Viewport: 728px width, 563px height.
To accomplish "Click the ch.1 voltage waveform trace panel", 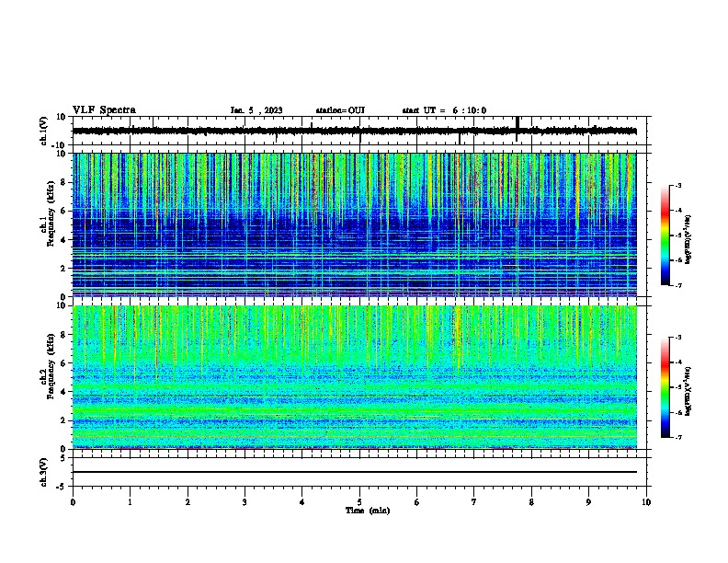I will [x=359, y=131].
